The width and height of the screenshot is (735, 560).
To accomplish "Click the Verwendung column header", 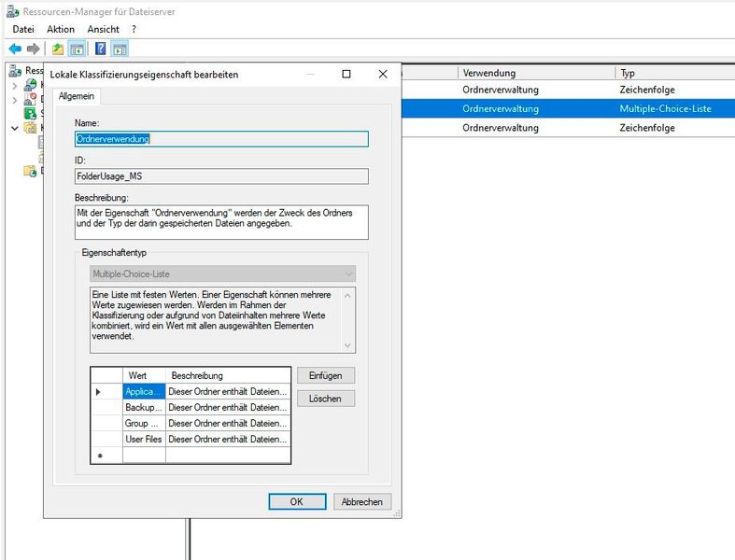I will [x=536, y=73].
